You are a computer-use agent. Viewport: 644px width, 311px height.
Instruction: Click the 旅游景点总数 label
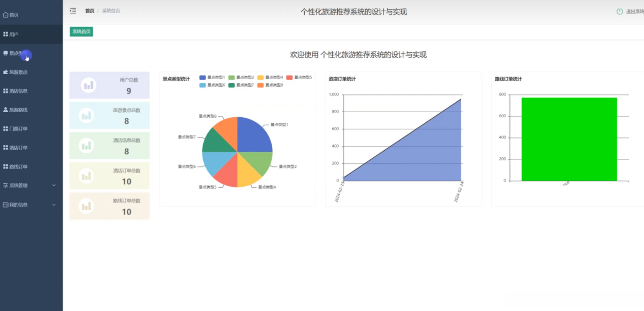pyautogui.click(x=126, y=110)
